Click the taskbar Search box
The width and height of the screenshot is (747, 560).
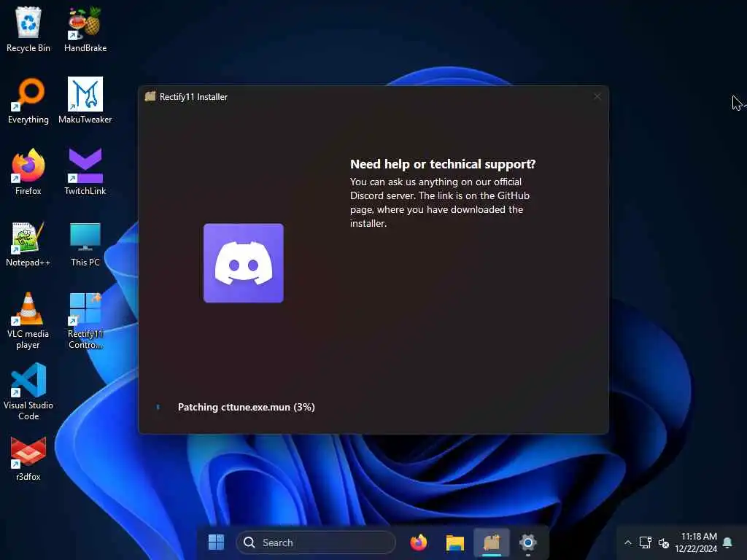point(316,542)
